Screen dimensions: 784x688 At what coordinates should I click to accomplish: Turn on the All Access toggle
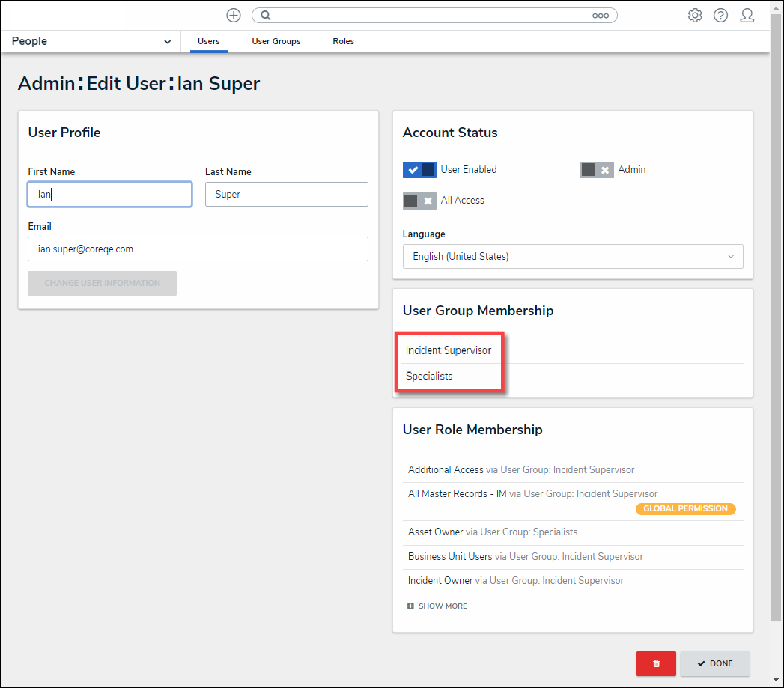pyautogui.click(x=419, y=201)
